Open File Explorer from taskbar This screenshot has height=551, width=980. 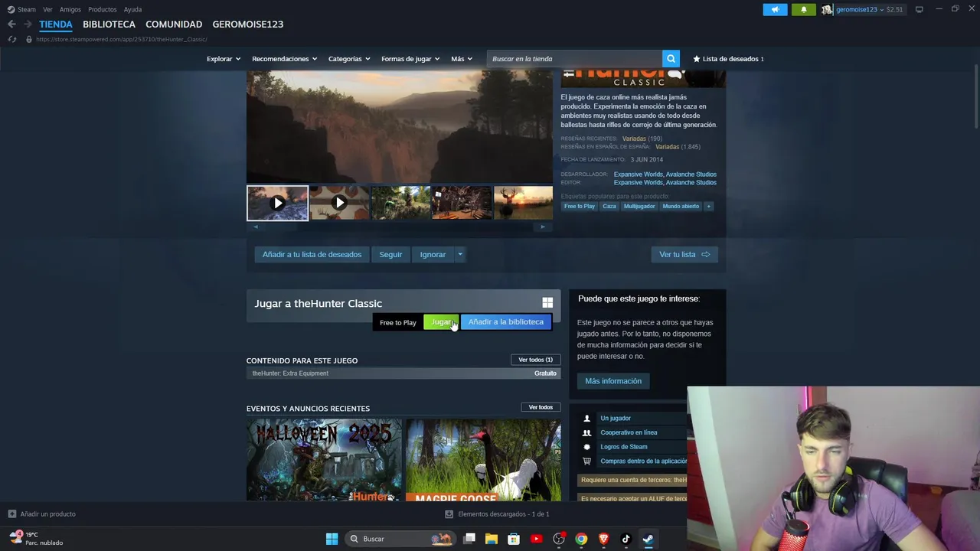(492, 539)
